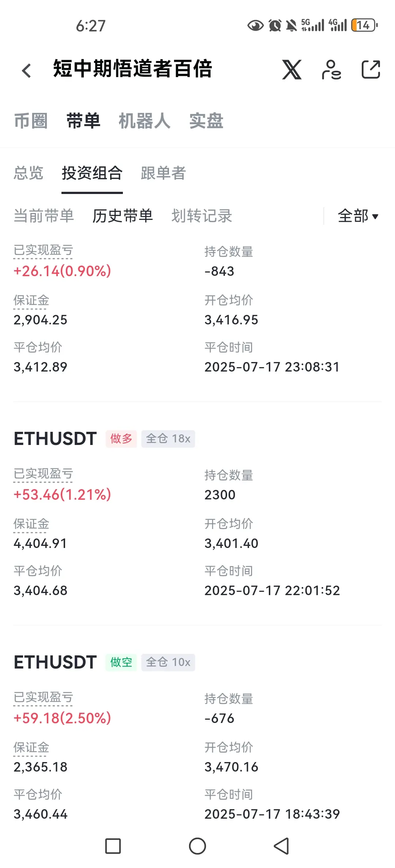Select the 带单 tab

tap(83, 121)
